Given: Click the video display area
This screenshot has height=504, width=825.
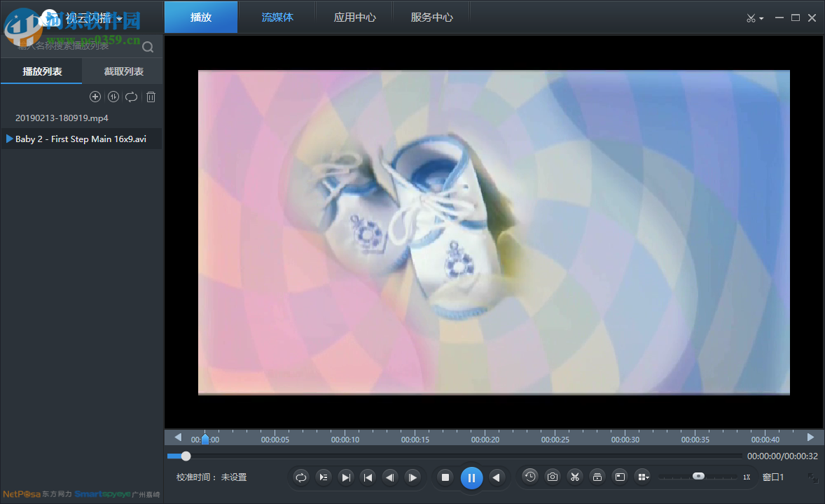Looking at the screenshot, I should [494, 232].
